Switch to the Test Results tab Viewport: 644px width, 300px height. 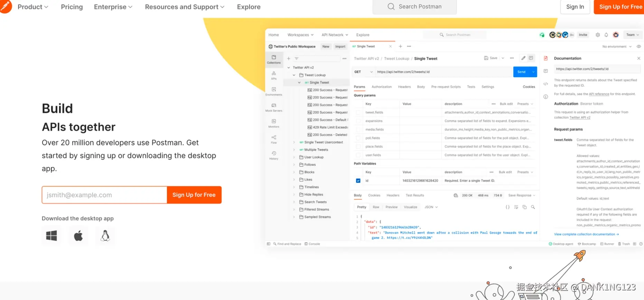[x=415, y=195]
